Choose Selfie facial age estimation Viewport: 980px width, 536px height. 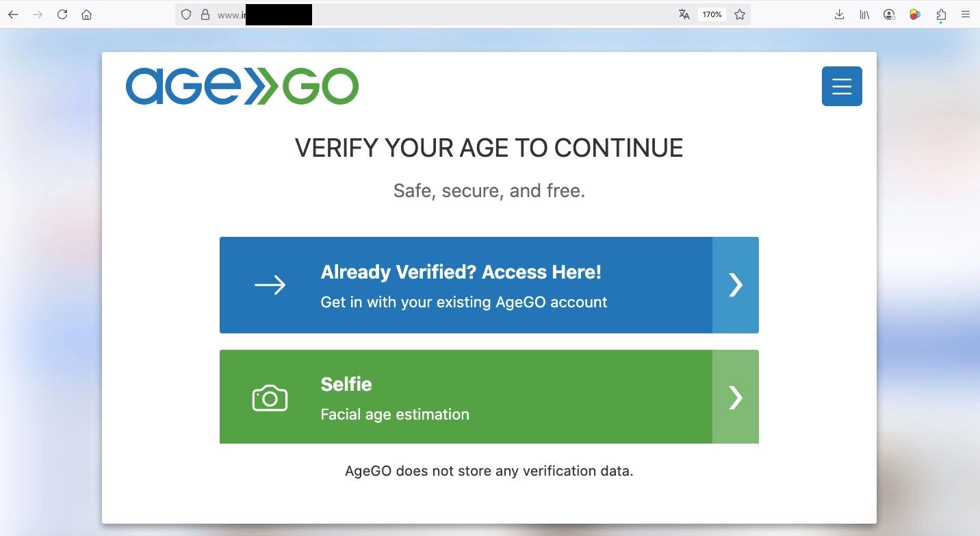pyautogui.click(x=465, y=397)
